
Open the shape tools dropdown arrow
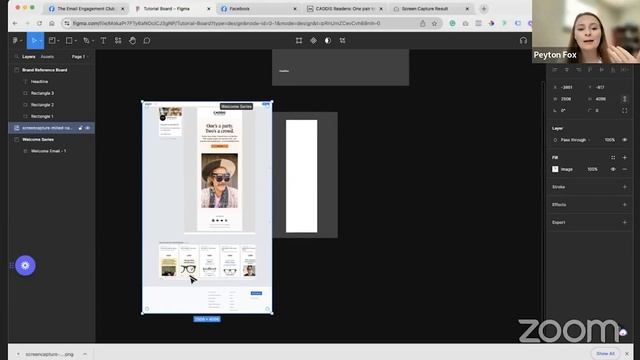tap(76, 41)
